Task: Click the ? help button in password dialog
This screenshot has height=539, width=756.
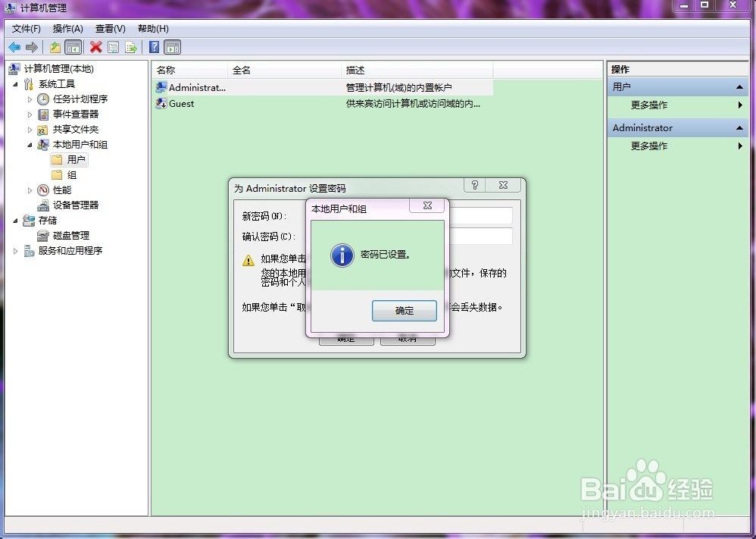Action: [474, 185]
